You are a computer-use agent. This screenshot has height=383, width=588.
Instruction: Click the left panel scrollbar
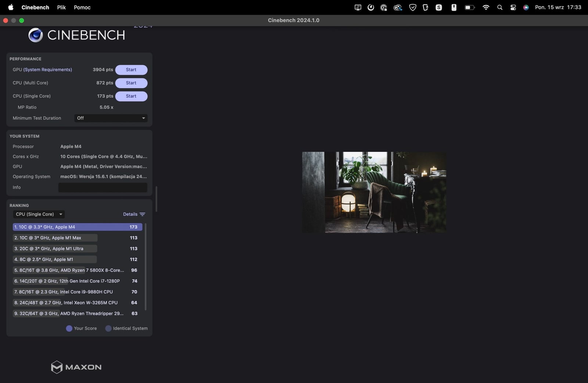click(157, 199)
